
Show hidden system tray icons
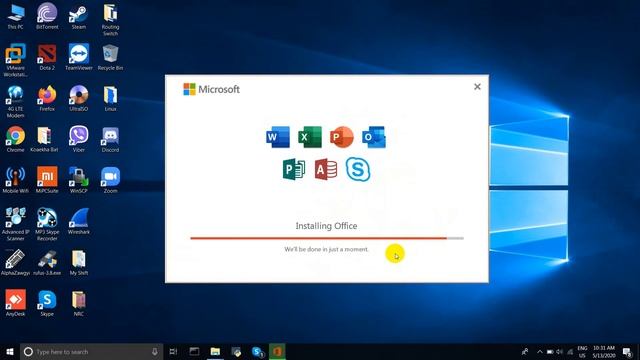540,351
